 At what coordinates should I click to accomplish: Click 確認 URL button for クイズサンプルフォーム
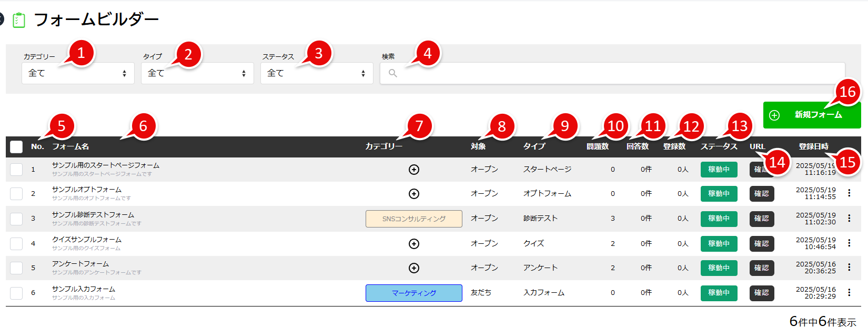pyautogui.click(x=762, y=244)
